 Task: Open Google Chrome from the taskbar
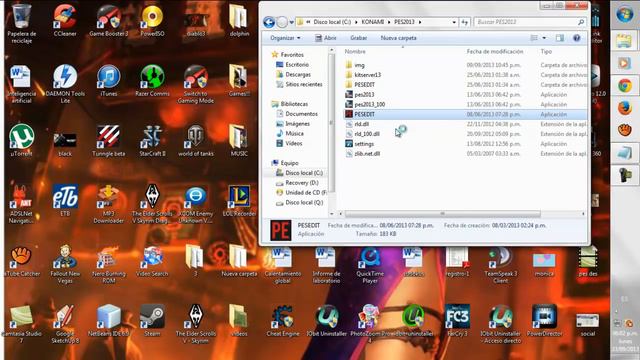(x=624, y=86)
